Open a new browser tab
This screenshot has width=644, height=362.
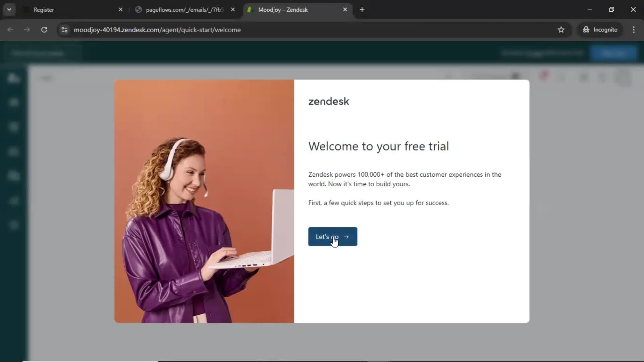(x=362, y=10)
